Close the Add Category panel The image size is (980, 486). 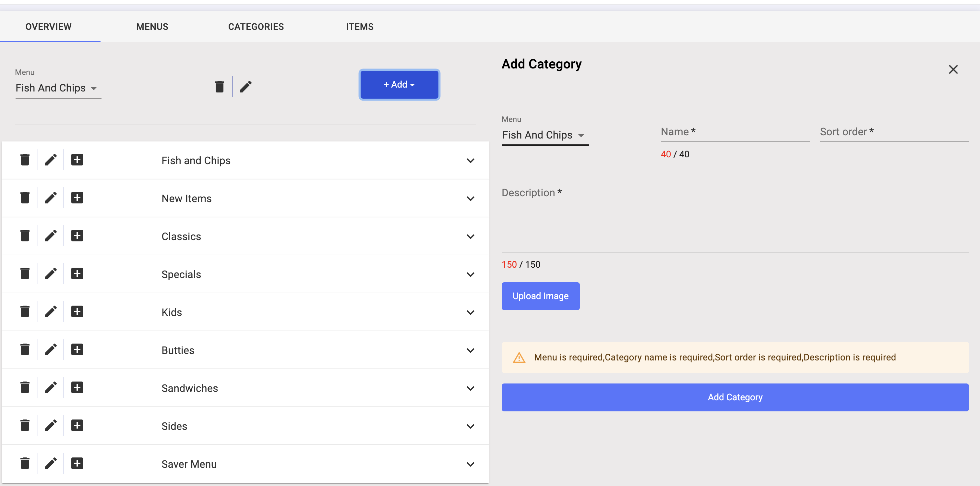click(953, 69)
